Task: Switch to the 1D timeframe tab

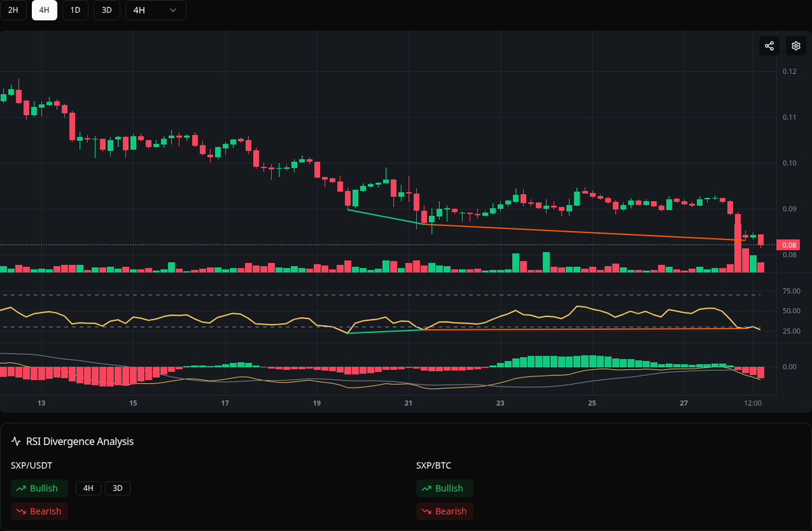Action: tap(75, 10)
